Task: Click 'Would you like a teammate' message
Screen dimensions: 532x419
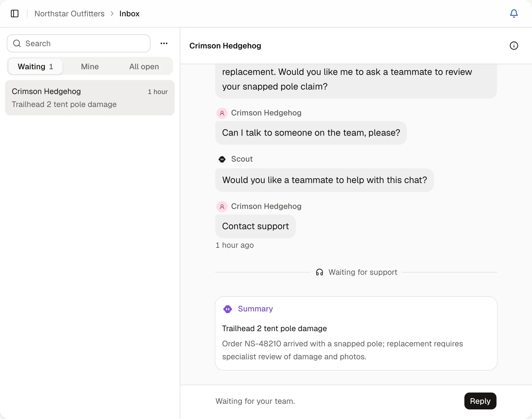Action: point(325,180)
